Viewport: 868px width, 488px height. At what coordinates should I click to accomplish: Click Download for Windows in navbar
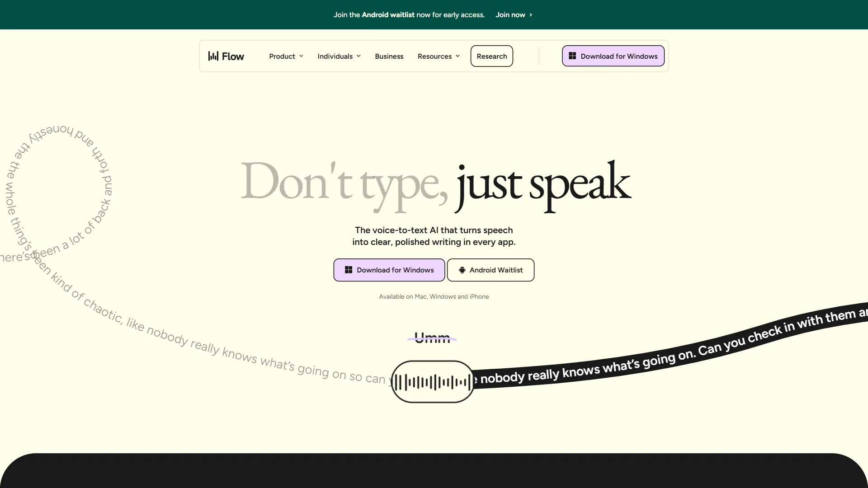pyautogui.click(x=613, y=56)
